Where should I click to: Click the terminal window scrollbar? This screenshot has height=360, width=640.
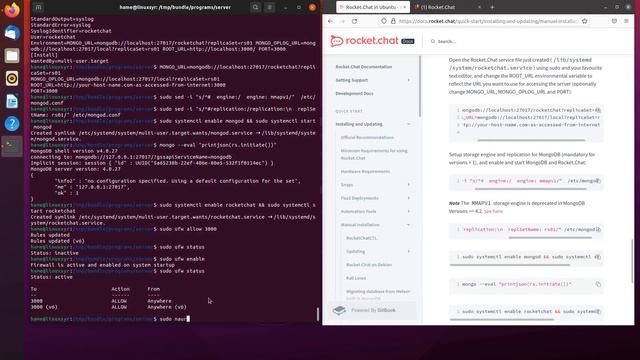318,314
